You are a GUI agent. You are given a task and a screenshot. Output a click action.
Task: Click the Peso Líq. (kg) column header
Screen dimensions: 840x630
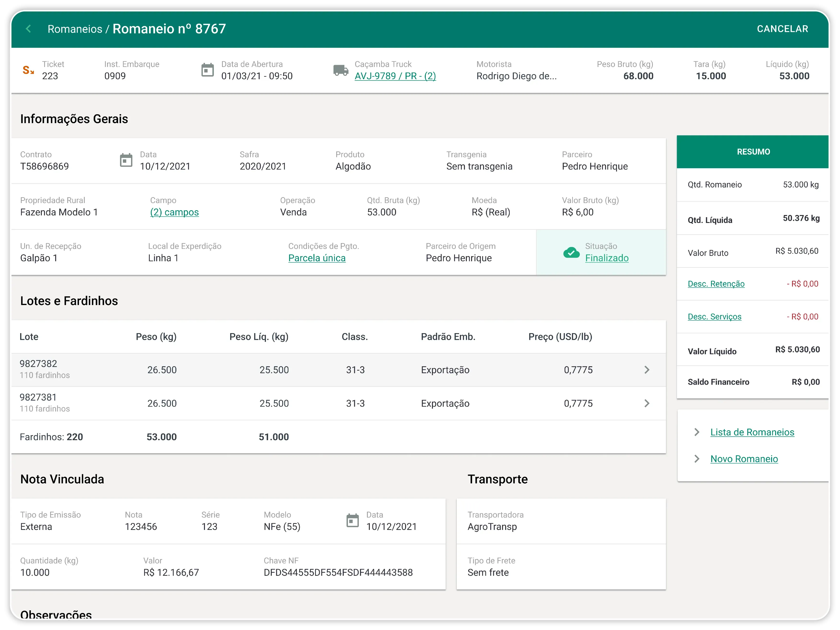[x=259, y=337]
